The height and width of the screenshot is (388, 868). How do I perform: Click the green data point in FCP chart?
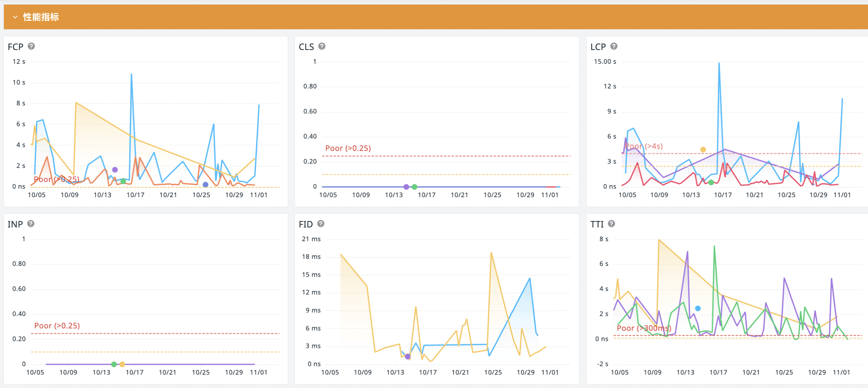click(123, 181)
